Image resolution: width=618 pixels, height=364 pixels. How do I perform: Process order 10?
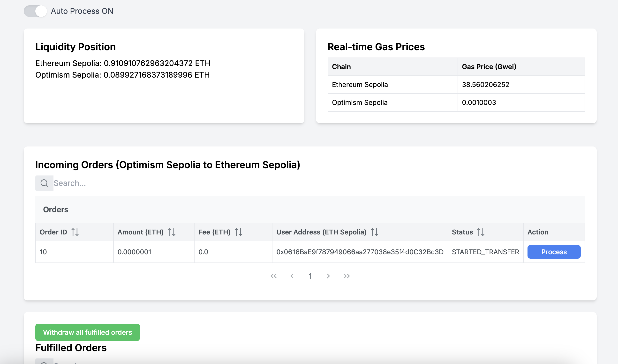point(554,252)
